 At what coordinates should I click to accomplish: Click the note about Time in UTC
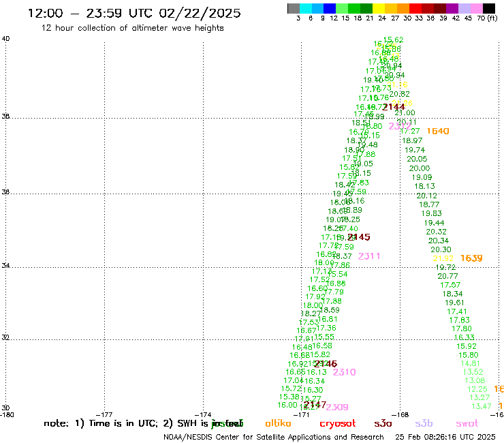(143, 423)
